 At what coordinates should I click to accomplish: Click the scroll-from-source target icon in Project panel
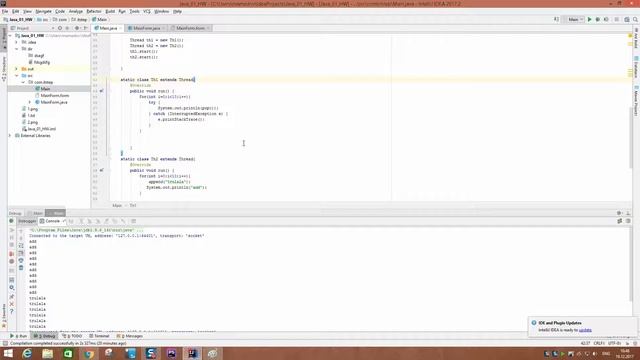[x=60, y=28]
